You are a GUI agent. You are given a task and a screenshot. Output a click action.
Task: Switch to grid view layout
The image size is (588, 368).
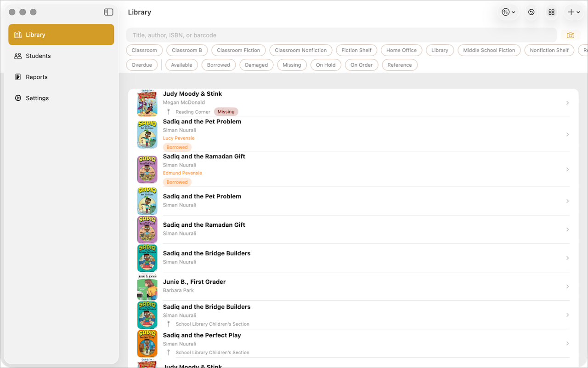pyautogui.click(x=552, y=12)
